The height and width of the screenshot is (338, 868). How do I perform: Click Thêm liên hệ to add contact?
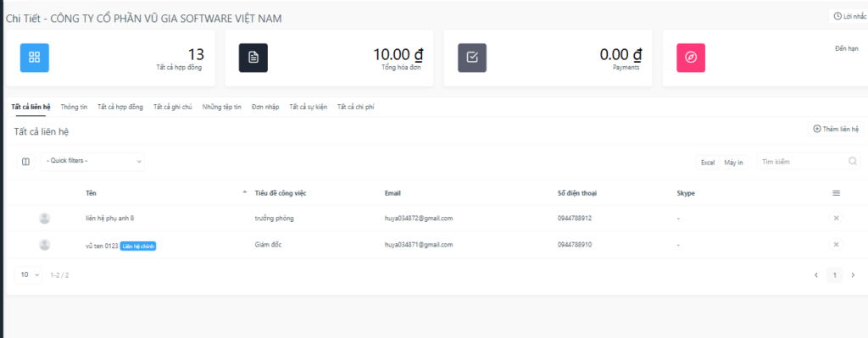835,129
